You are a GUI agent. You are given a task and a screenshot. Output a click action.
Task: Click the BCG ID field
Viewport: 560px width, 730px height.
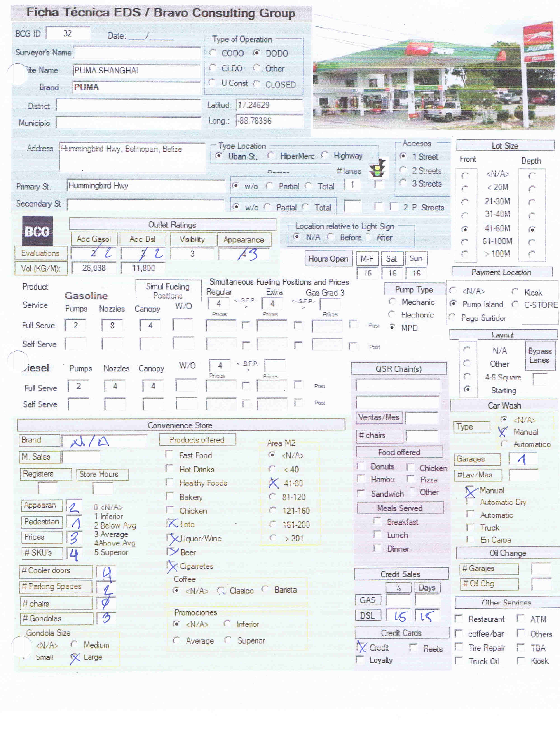tap(68, 33)
